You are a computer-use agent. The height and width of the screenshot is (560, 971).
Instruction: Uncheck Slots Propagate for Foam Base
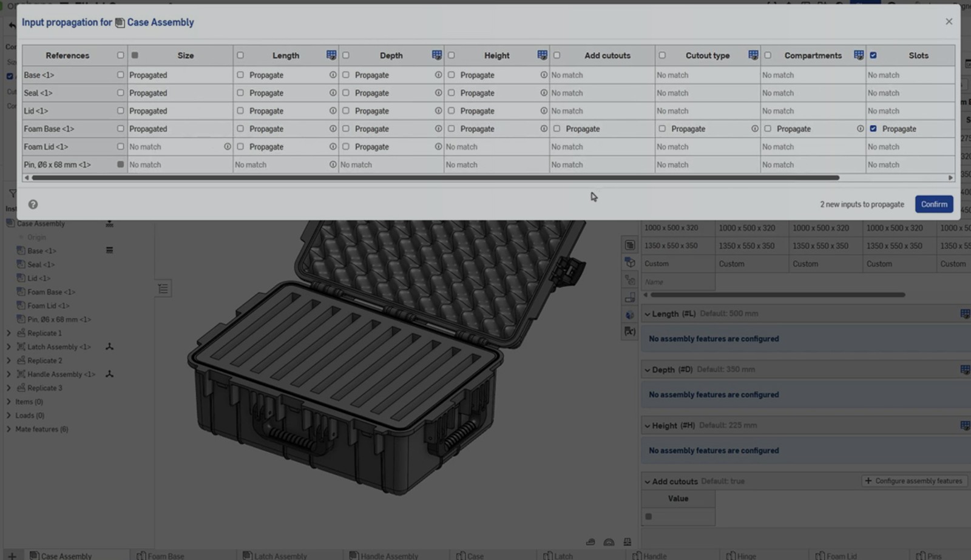coord(873,129)
